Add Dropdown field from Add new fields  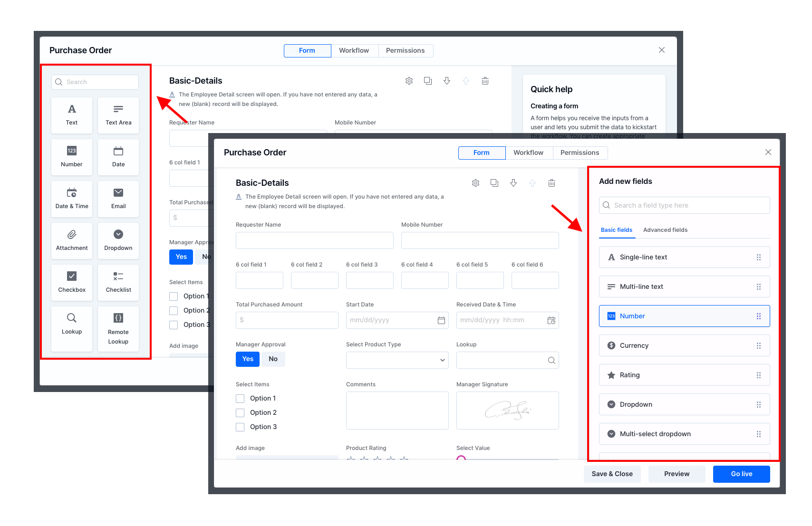coord(685,404)
